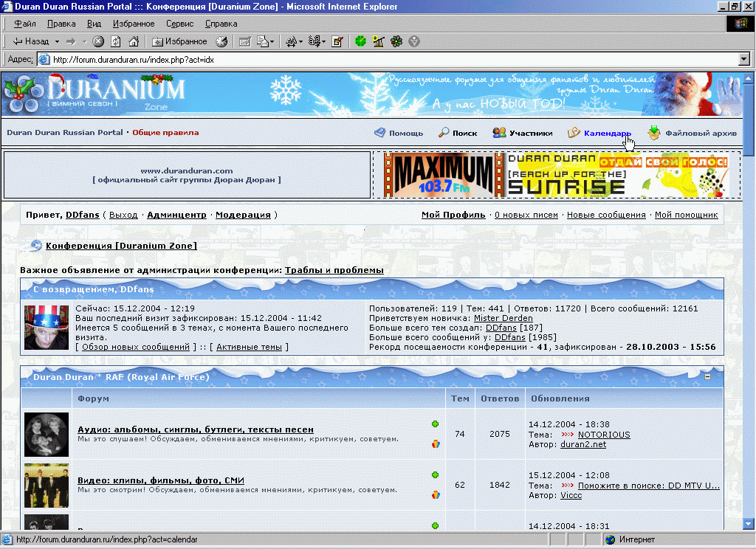This screenshot has width=756, height=549.
Task: Click the vertical scrollbar down arrow
Action: tap(749, 523)
